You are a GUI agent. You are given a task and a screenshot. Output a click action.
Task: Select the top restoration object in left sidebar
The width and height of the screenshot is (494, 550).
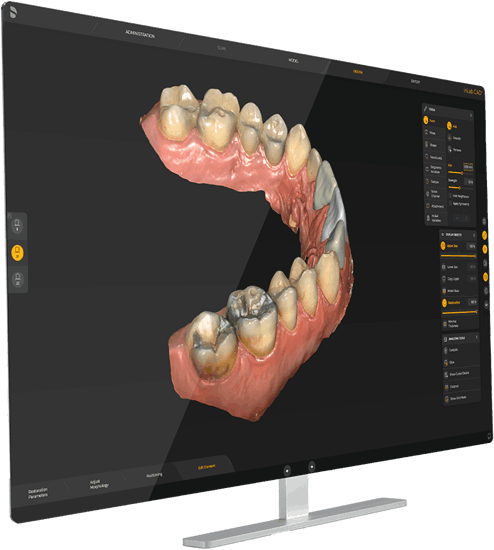[x=17, y=226]
